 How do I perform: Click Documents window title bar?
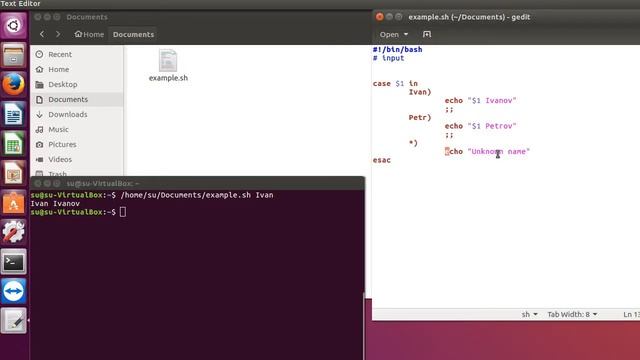pyautogui.click(x=201, y=17)
